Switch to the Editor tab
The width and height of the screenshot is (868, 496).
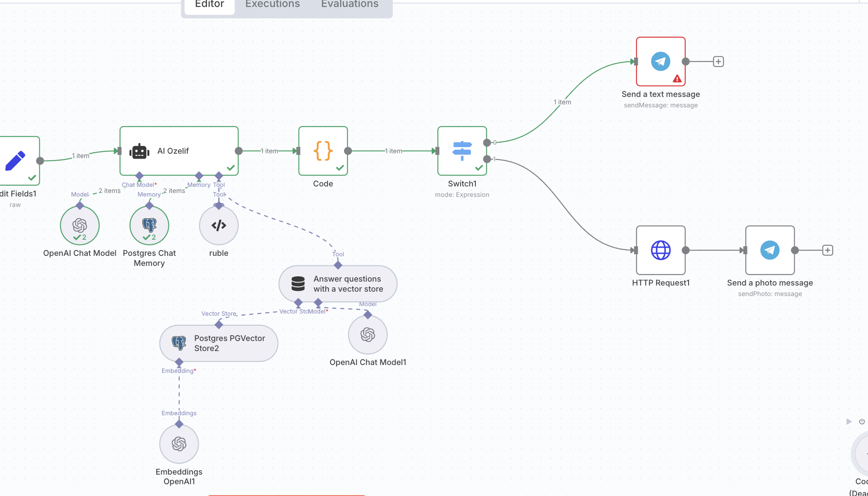[x=210, y=4]
